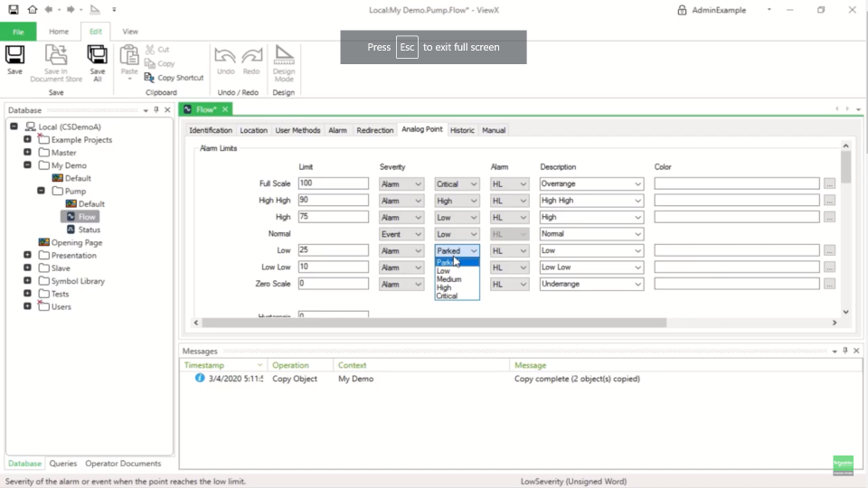Sort messages by Timestamp column header
This screenshot has width=868, height=488.
pos(223,365)
